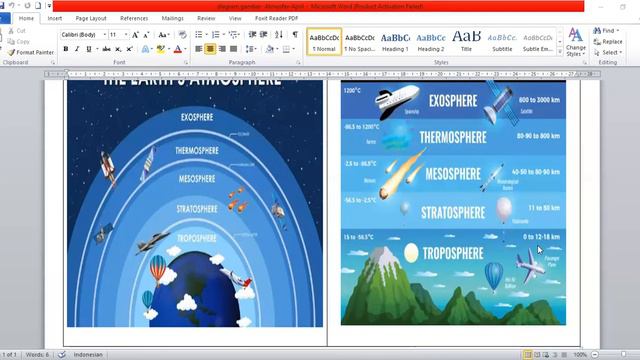640x360 pixels.
Task: Expand highlight color dropdown arrow
Action: pyautogui.click(x=169, y=49)
